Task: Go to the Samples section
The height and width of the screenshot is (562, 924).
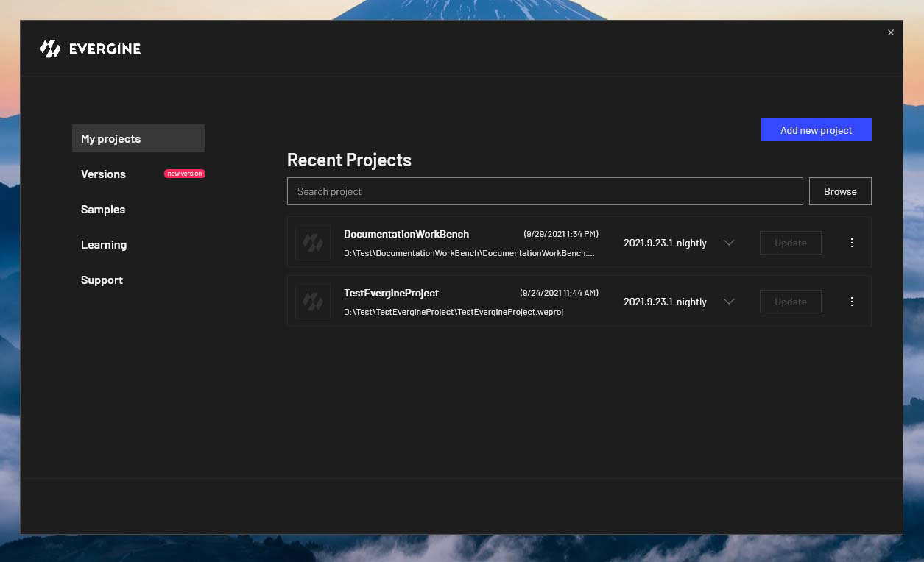Action: [x=103, y=210]
